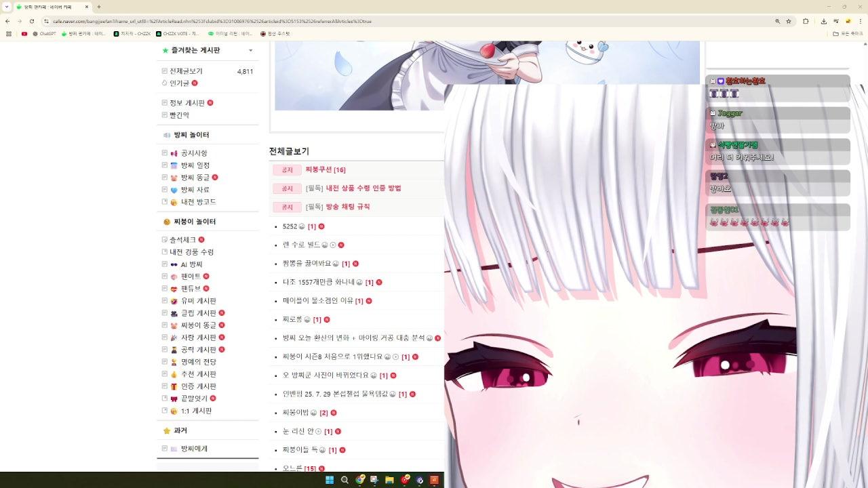Bookmark this page with the star icon
The image size is (868, 488).
(x=789, y=21)
